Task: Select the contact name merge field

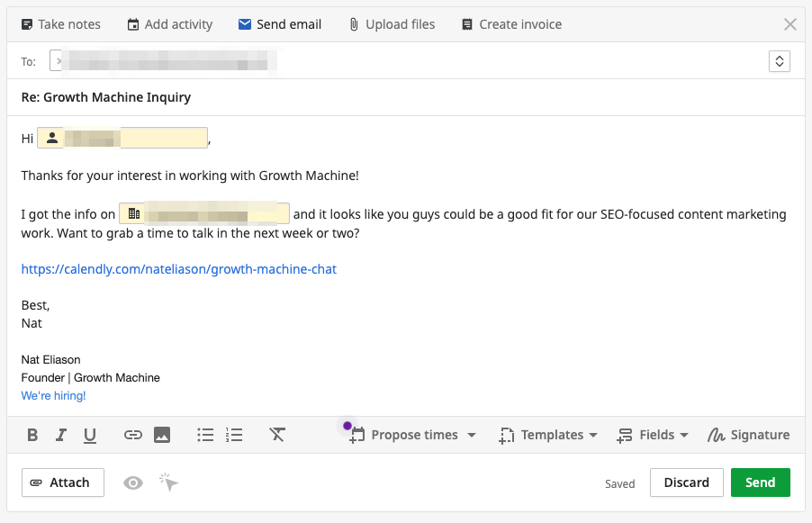Action: pos(122,138)
